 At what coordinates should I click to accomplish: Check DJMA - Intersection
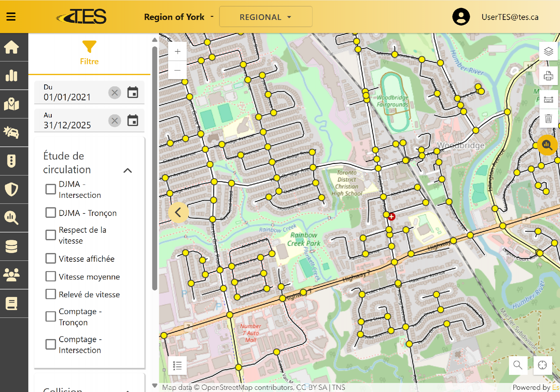[x=51, y=189]
